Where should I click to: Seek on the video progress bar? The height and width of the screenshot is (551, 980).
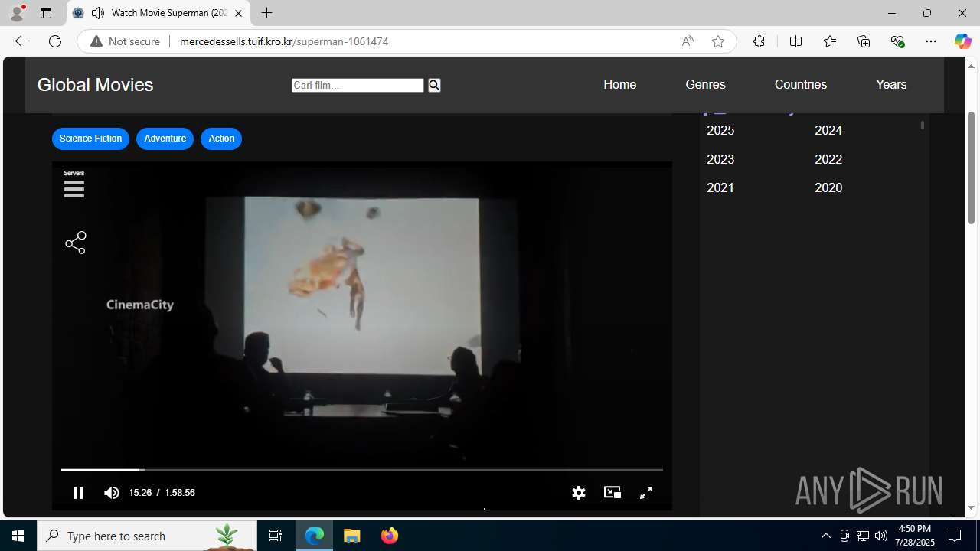tap(361, 470)
